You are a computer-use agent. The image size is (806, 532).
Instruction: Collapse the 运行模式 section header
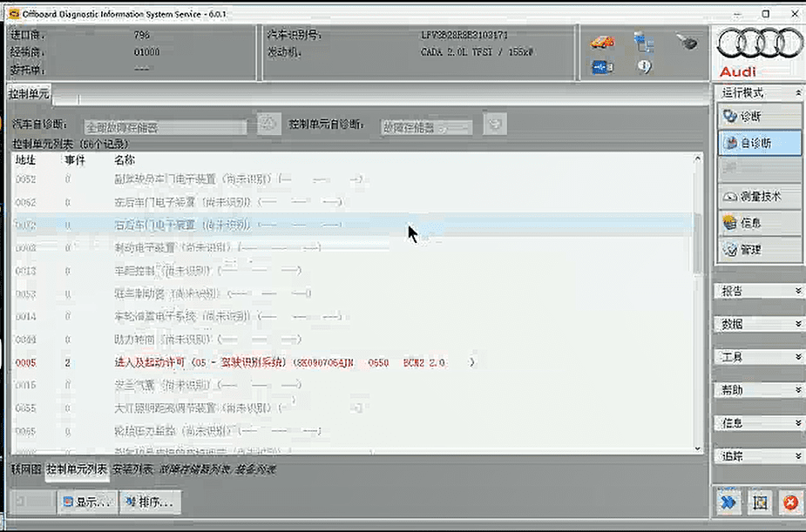point(757,93)
